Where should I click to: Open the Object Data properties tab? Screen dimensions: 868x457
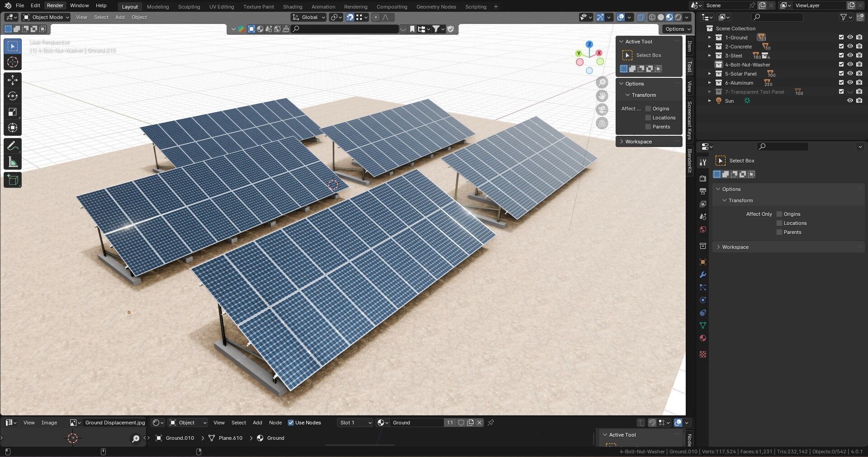tap(702, 325)
